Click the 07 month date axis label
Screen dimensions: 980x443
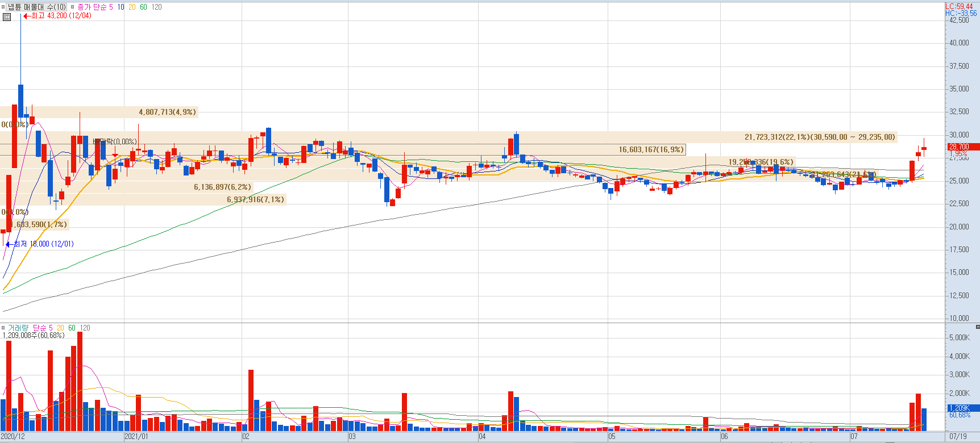tap(854, 436)
